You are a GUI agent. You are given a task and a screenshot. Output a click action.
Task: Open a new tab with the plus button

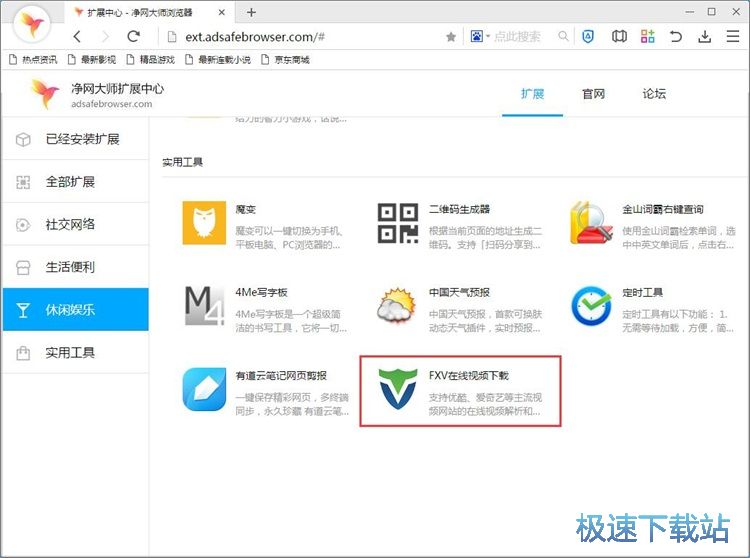click(251, 12)
